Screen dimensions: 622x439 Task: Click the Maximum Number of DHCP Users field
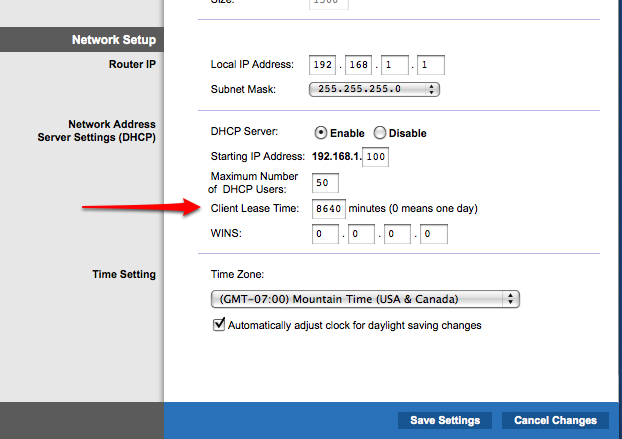(x=325, y=183)
